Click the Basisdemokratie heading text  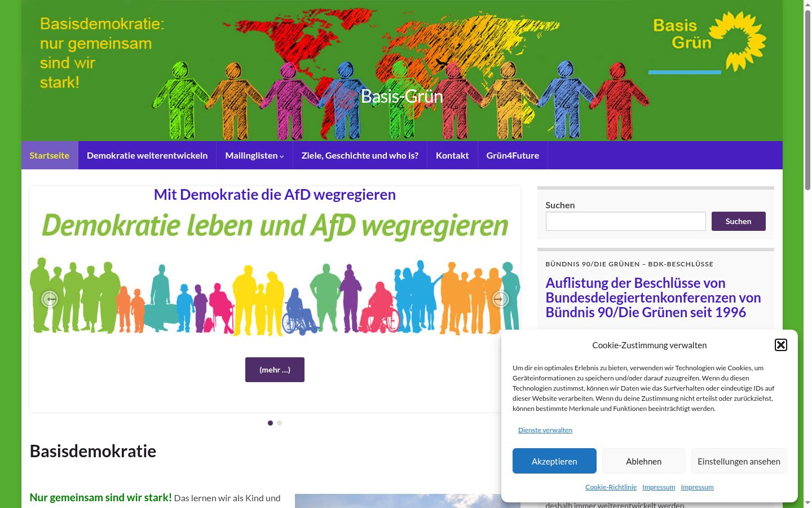click(x=93, y=451)
